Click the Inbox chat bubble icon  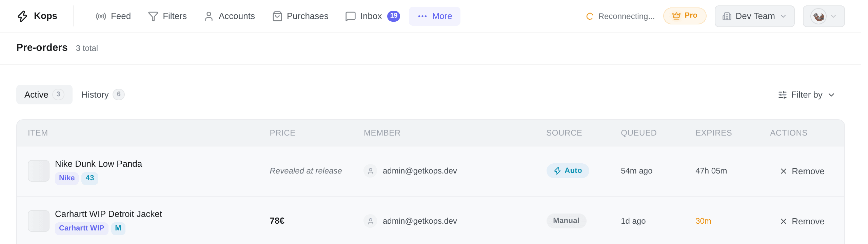(351, 16)
